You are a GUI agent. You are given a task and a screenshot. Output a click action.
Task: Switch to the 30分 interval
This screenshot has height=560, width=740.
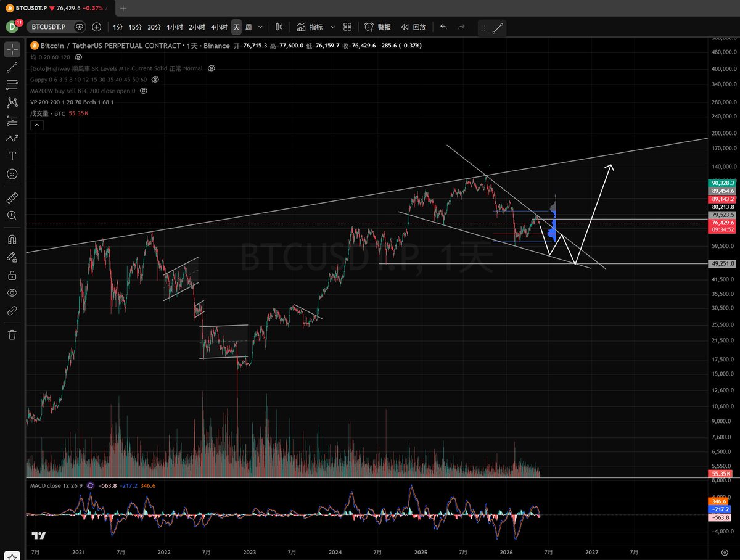click(x=154, y=27)
